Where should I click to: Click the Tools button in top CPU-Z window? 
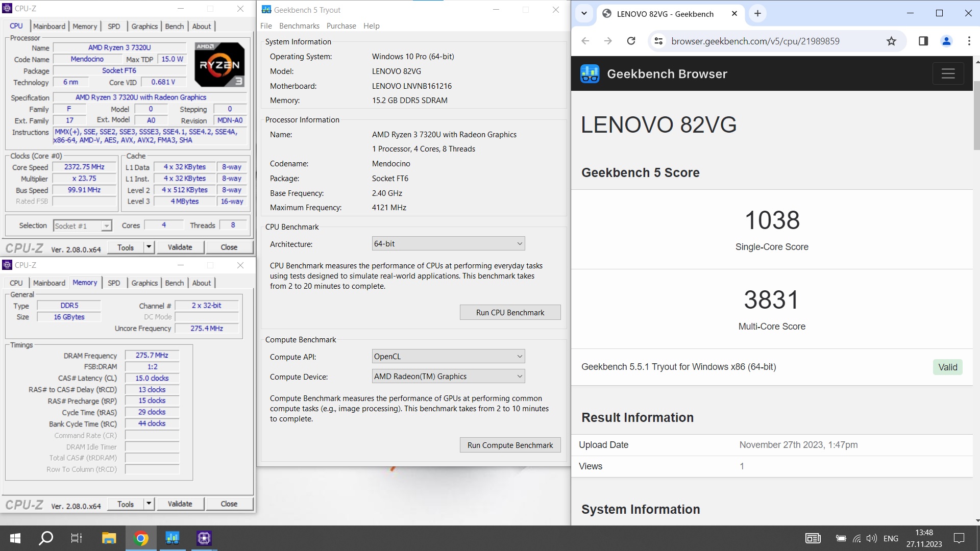(126, 247)
